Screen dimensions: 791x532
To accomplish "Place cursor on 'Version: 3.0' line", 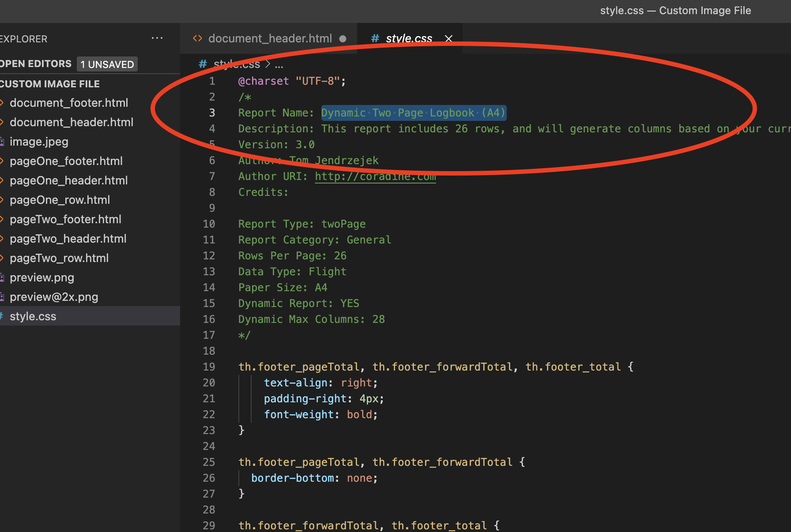I will tap(276, 145).
